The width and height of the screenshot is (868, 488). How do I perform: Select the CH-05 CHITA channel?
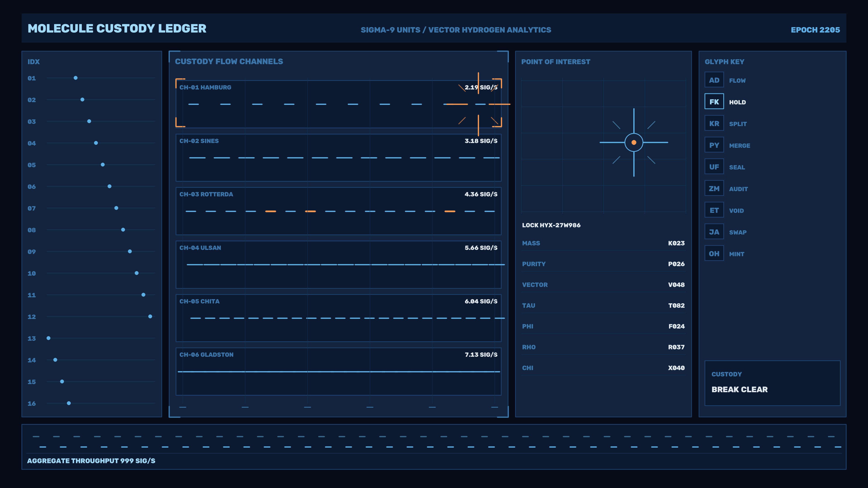click(338, 318)
